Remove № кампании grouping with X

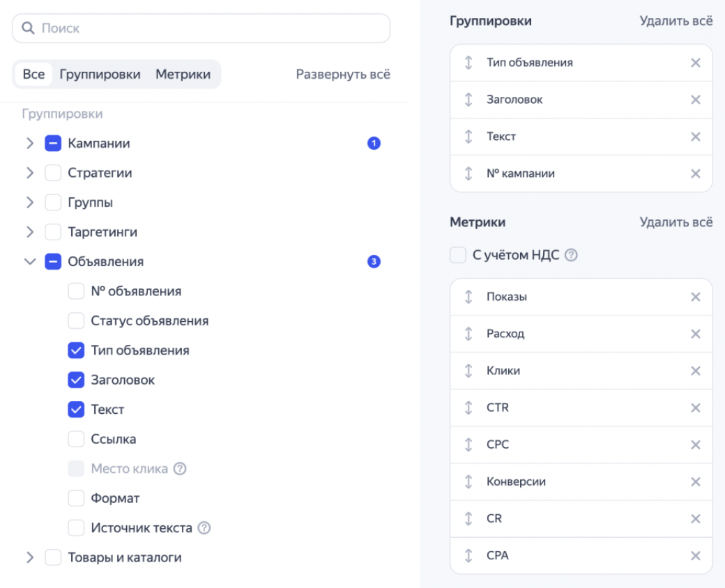click(x=696, y=173)
